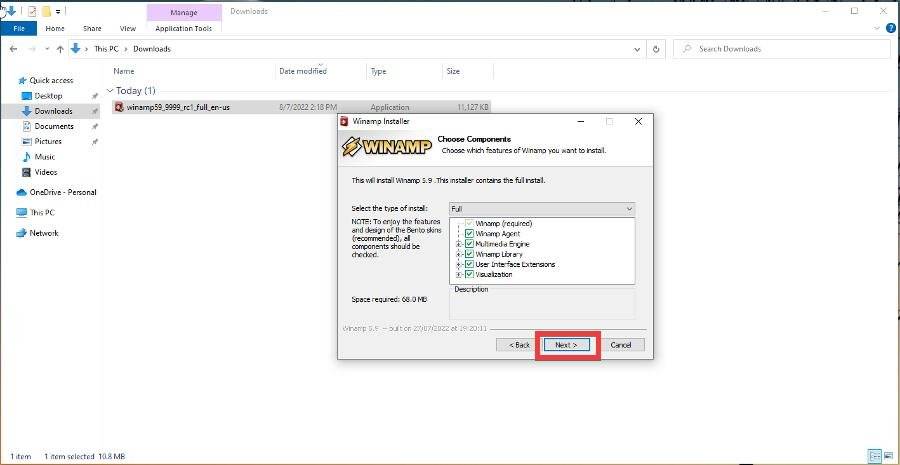The image size is (900, 465).
Task: Click the New Folder quick access icon
Action: 46,11
